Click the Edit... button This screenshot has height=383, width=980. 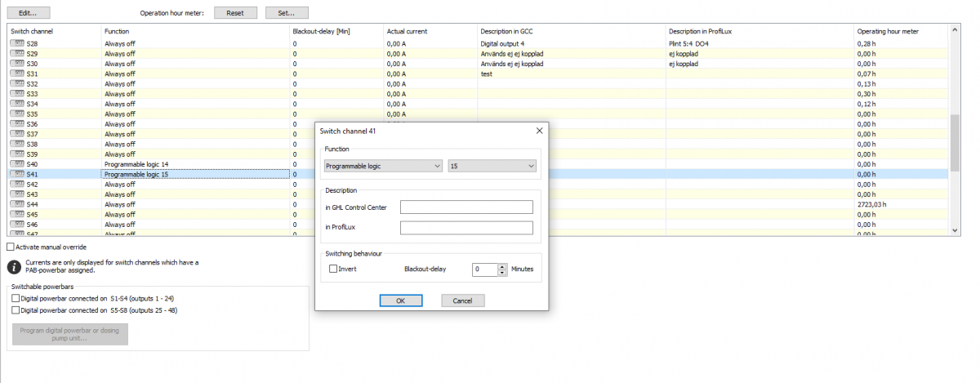click(x=29, y=13)
